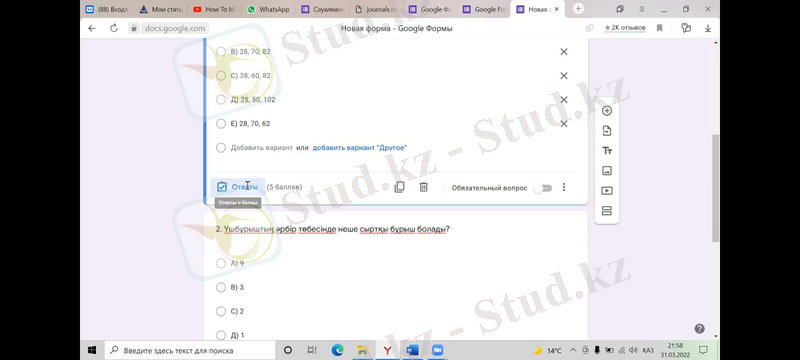Open the browser extensions icon

[686, 29]
